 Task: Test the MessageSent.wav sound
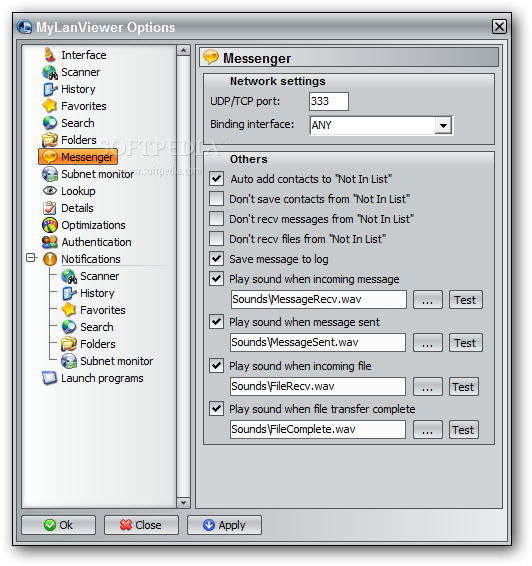(x=466, y=343)
